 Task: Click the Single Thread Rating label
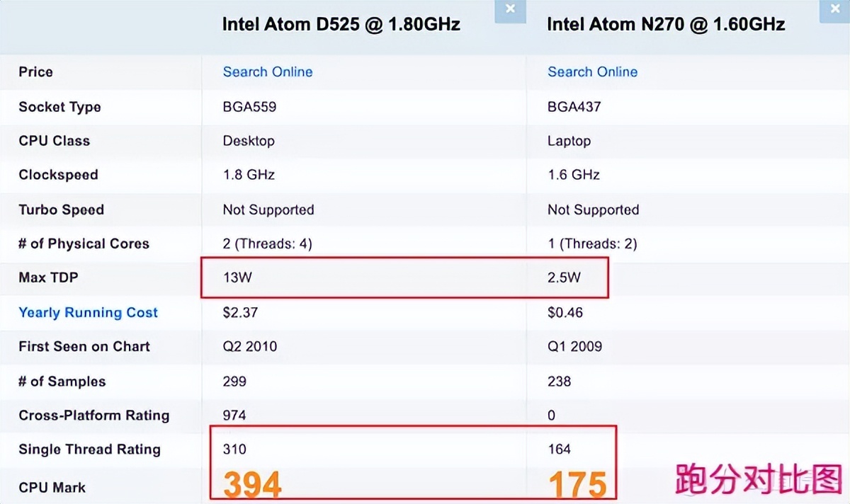coord(89,449)
